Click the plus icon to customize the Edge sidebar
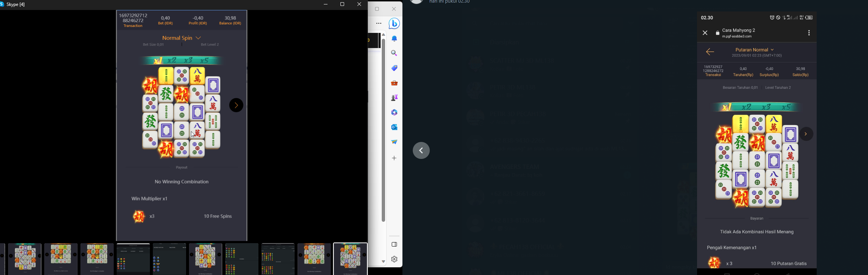The image size is (868, 275). point(394,158)
